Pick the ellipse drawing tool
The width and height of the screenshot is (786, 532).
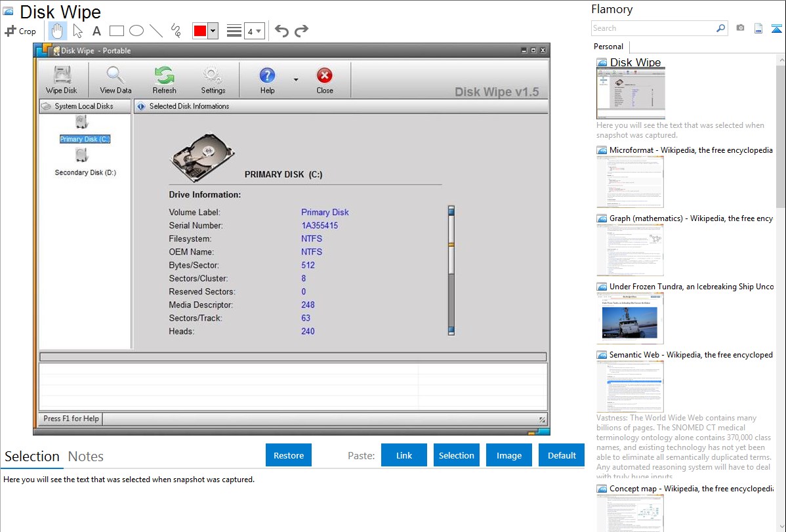coord(136,31)
